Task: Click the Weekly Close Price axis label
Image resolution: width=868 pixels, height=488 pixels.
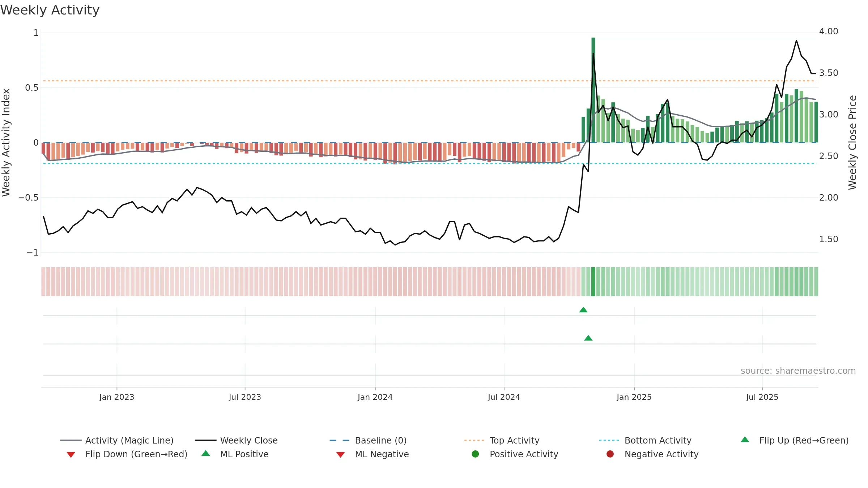Action: click(853, 142)
